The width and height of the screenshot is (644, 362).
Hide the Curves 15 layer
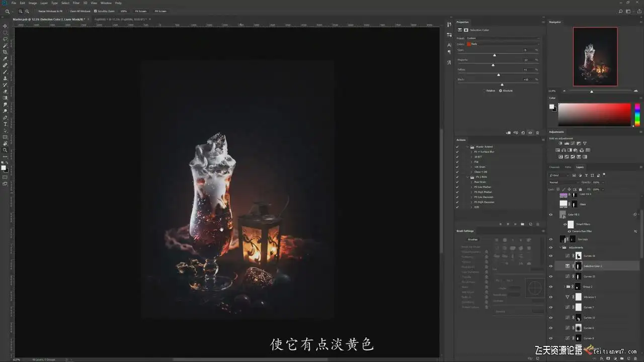(x=550, y=277)
